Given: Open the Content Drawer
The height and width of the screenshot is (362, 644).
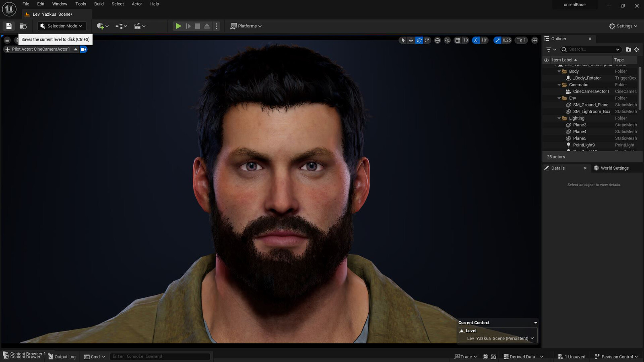Looking at the screenshot, I should [x=22, y=357].
